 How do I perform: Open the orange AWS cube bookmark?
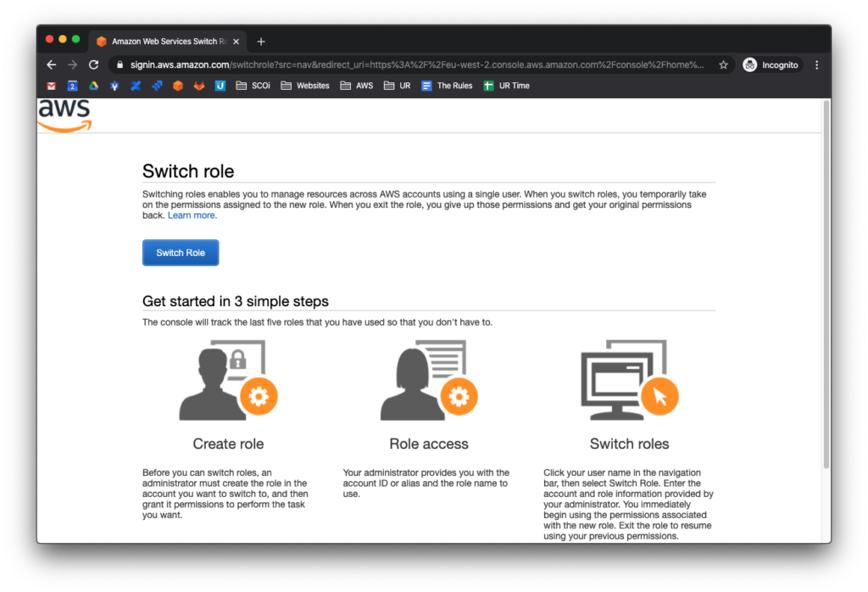click(x=178, y=86)
